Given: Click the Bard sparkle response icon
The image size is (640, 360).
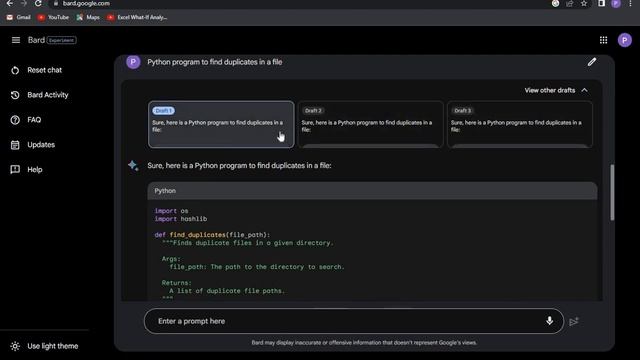Looking at the screenshot, I should click(x=133, y=165).
